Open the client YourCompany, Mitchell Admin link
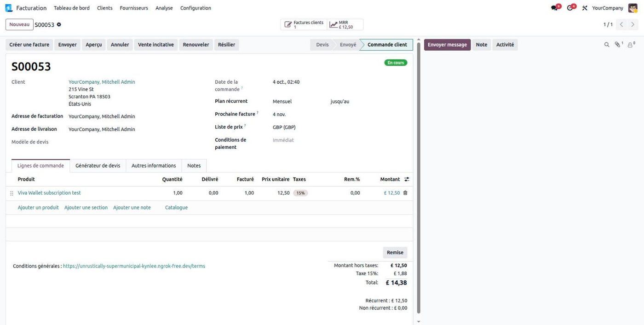The height and width of the screenshot is (325, 644). [102, 82]
